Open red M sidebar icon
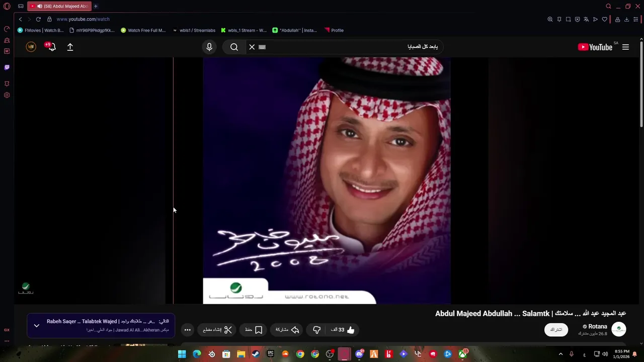 (x=7, y=51)
